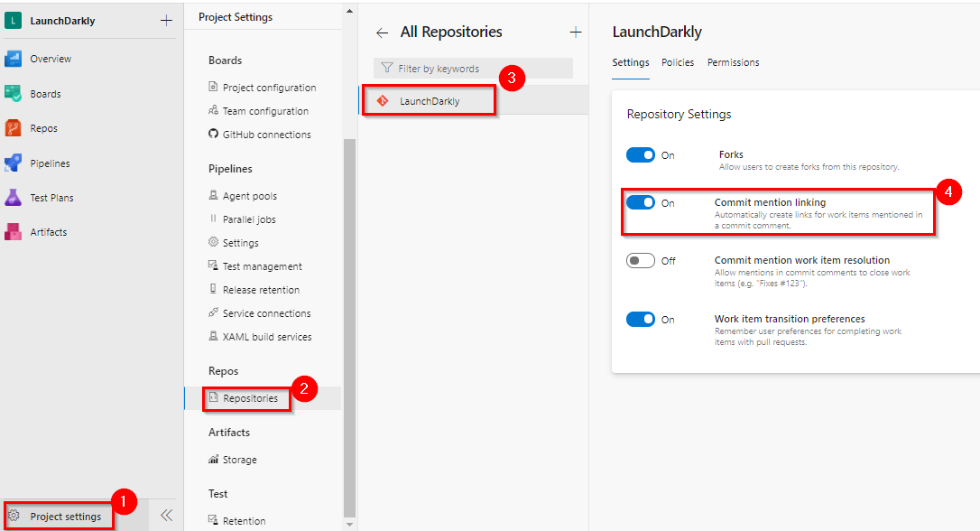
Task: Open Team configuration settings
Action: [265, 111]
